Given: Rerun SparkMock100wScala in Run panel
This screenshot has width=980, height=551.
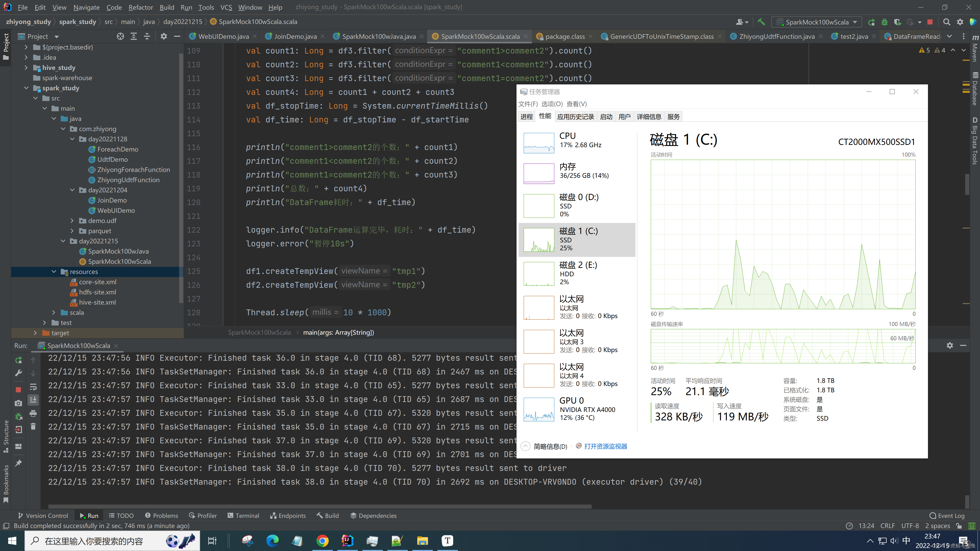Looking at the screenshot, I should [18, 360].
